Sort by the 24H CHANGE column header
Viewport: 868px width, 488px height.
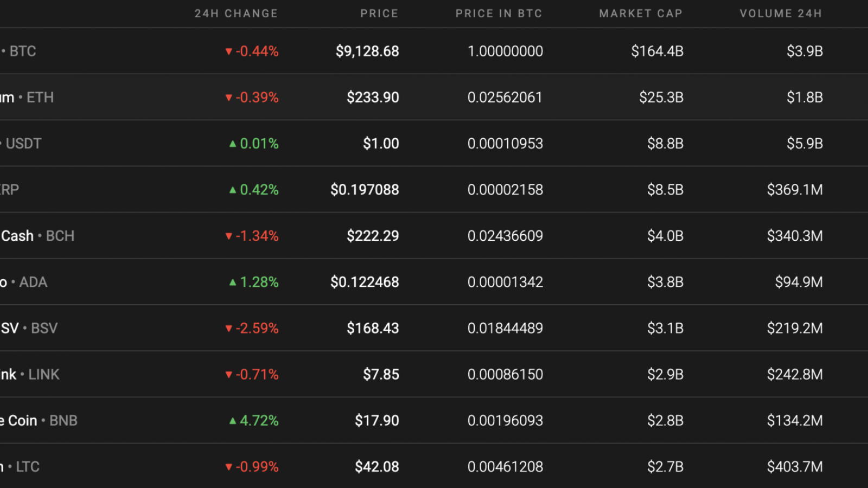click(x=236, y=14)
